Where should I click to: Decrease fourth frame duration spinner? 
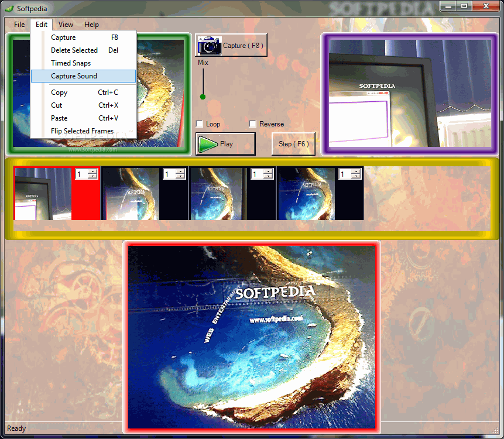point(356,176)
